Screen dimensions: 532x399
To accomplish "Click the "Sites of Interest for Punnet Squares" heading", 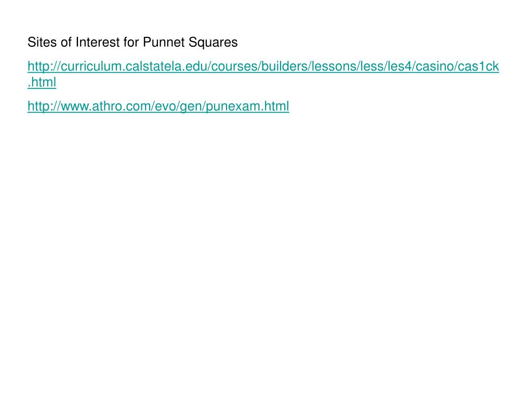I will tap(132, 43).
